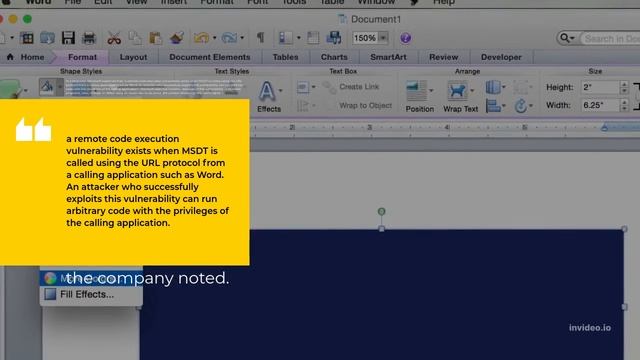Toggle the sidebar pane icon
Image resolution: width=640 pixels, height=360 pixels.
point(285,38)
